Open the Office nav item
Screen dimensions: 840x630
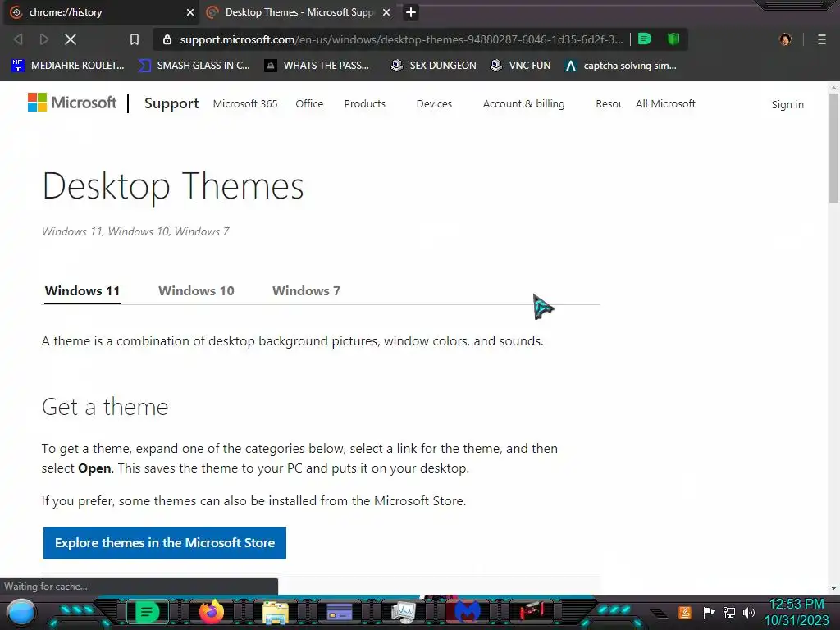309,104
